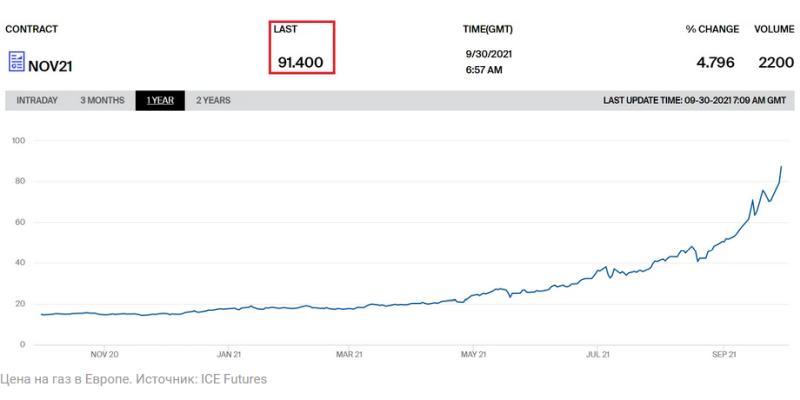Image resolution: width=800 pixels, height=400 pixels.
Task: Select the 3 MONTHS chart range
Action: pyautogui.click(x=101, y=100)
